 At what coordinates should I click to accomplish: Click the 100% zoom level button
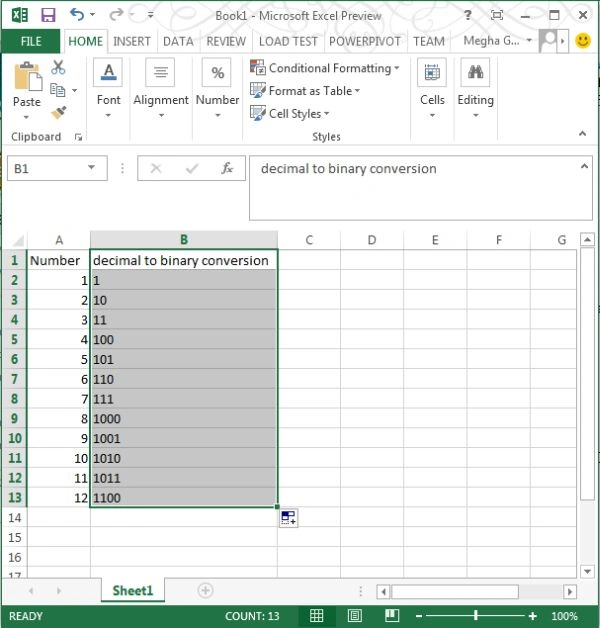coord(564,616)
